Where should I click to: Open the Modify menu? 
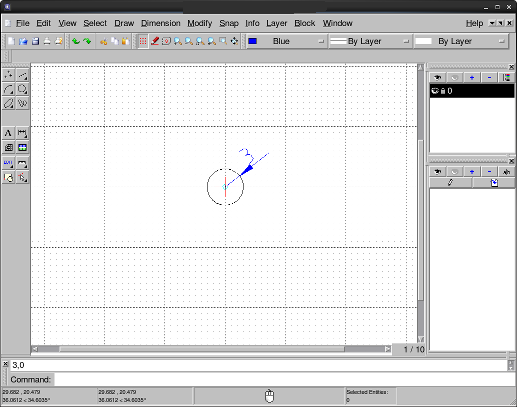[x=200, y=23]
